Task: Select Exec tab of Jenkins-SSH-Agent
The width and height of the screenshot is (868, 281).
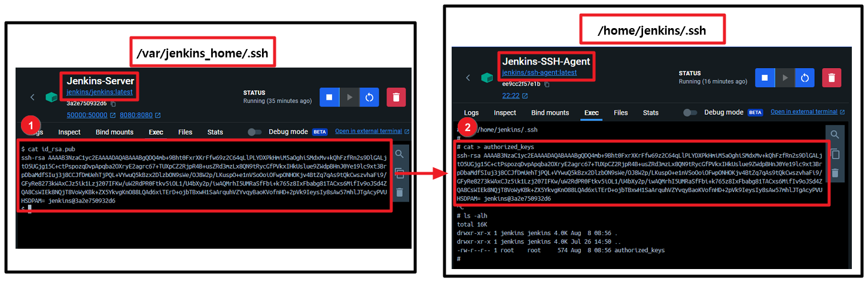Action: [x=592, y=112]
